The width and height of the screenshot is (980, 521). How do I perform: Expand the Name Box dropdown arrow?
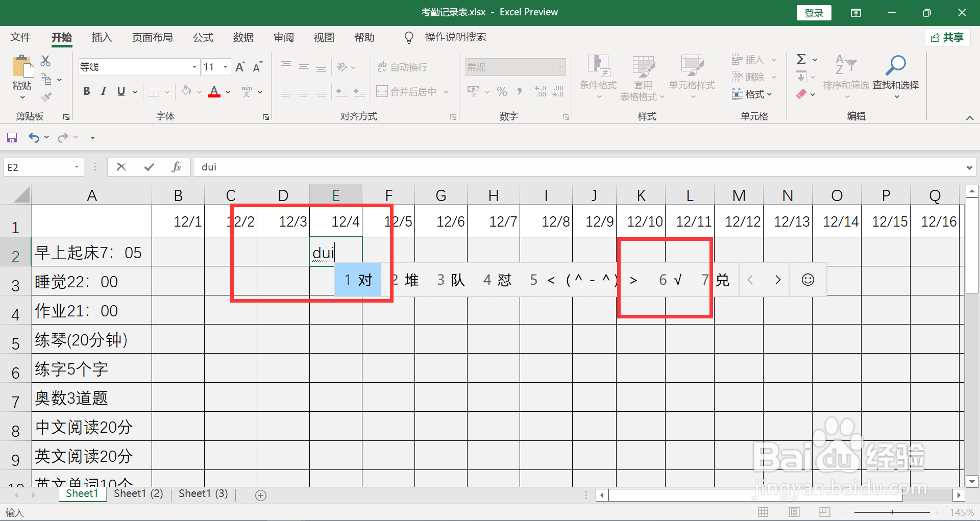tap(77, 167)
